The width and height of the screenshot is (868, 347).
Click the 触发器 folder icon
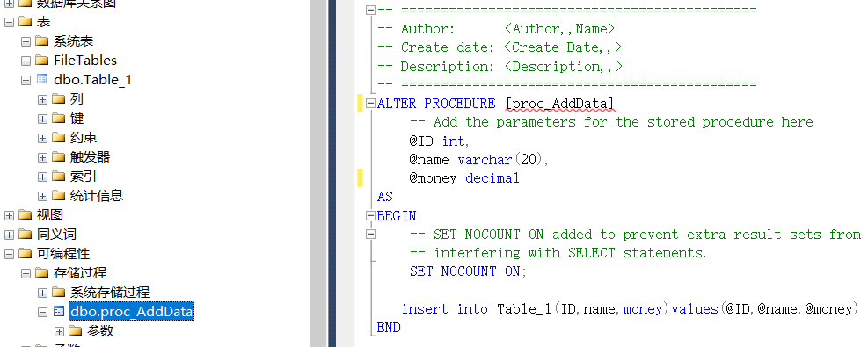click(x=59, y=156)
